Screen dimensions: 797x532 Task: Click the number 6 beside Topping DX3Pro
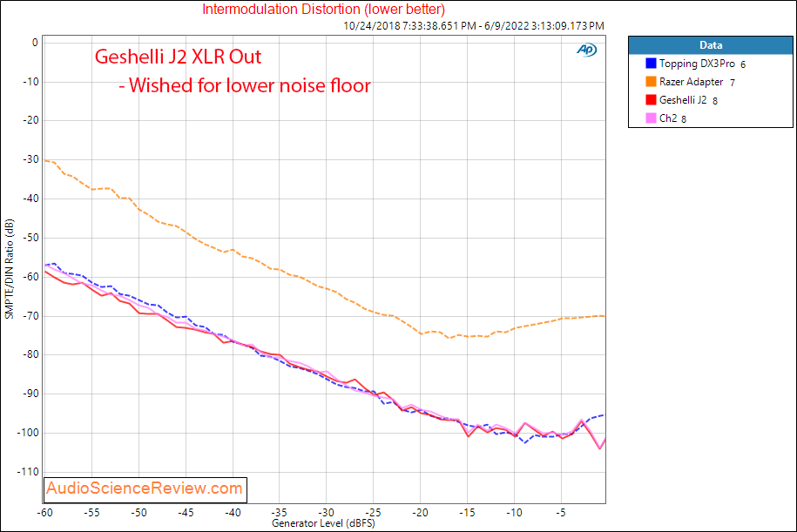[743, 64]
